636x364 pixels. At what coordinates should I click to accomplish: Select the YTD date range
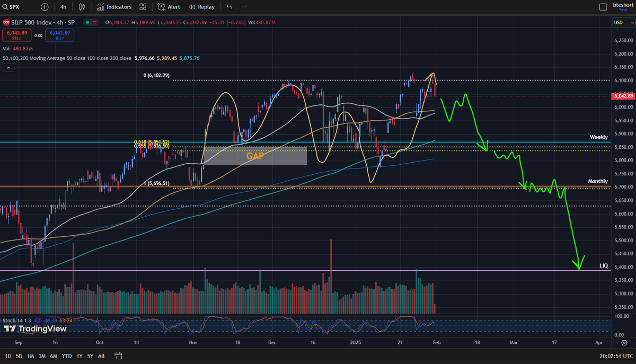coord(67,356)
